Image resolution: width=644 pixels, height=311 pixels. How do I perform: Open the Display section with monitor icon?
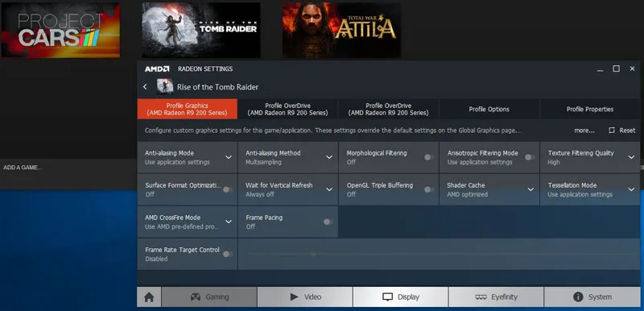click(400, 297)
